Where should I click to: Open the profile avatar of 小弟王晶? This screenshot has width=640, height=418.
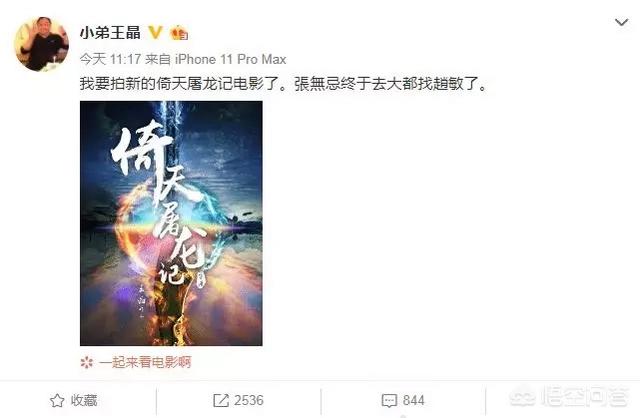point(41,44)
